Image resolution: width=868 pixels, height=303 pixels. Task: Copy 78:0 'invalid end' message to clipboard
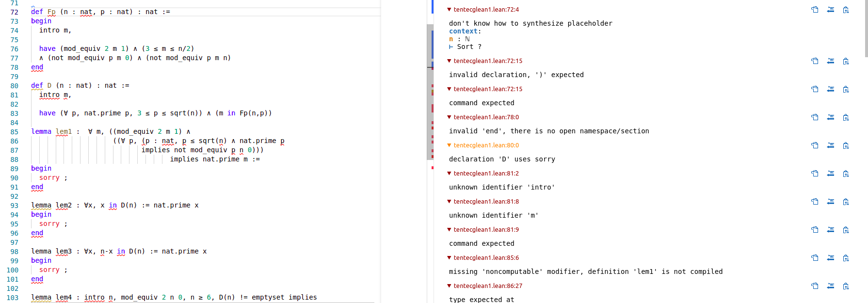[846, 117]
